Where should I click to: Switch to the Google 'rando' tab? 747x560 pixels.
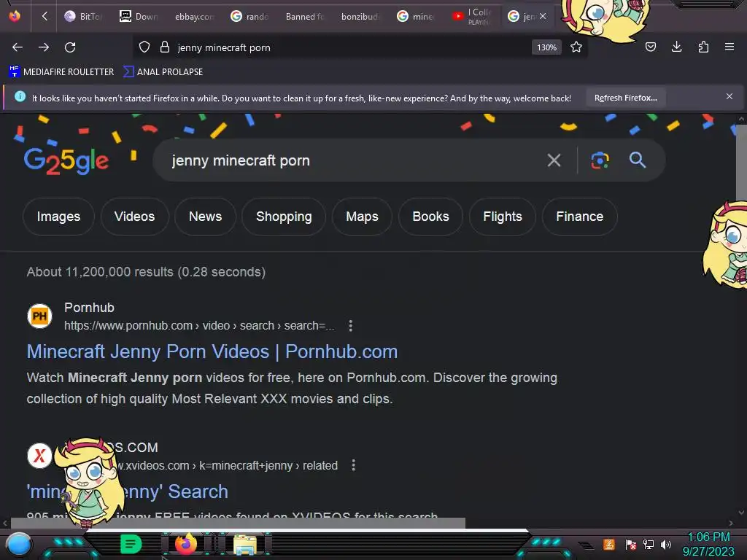(249, 16)
